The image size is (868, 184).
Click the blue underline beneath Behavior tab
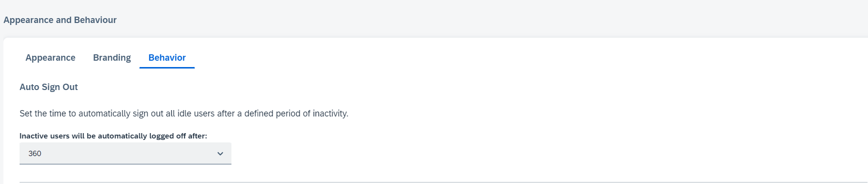(x=167, y=68)
